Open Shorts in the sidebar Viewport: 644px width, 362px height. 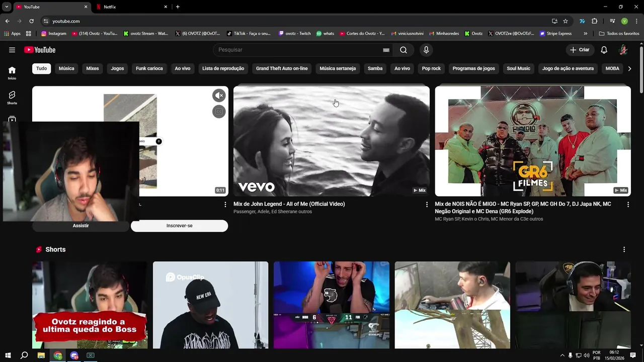[x=12, y=98]
